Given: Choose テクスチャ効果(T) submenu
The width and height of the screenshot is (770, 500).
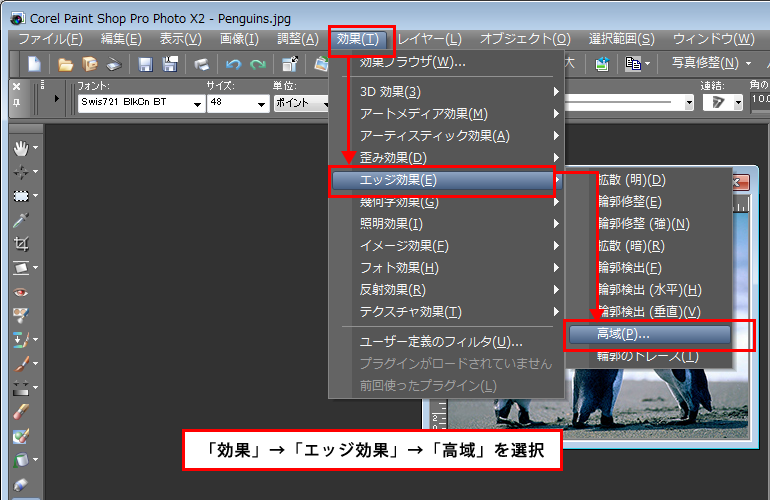Looking at the screenshot, I should [x=446, y=312].
